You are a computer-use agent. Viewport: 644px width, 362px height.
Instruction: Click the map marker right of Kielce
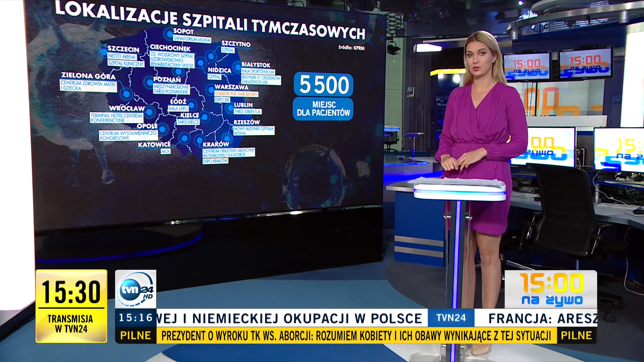pos(205,117)
